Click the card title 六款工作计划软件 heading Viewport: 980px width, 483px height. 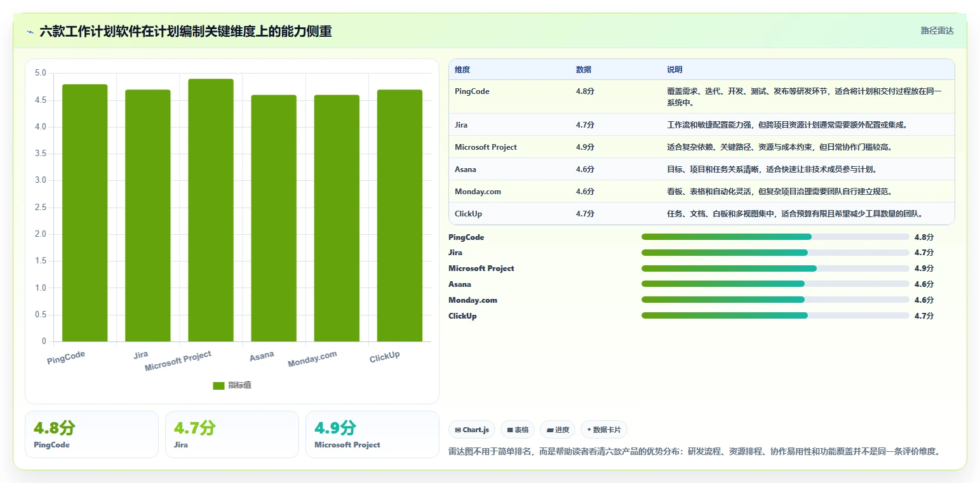click(x=185, y=32)
